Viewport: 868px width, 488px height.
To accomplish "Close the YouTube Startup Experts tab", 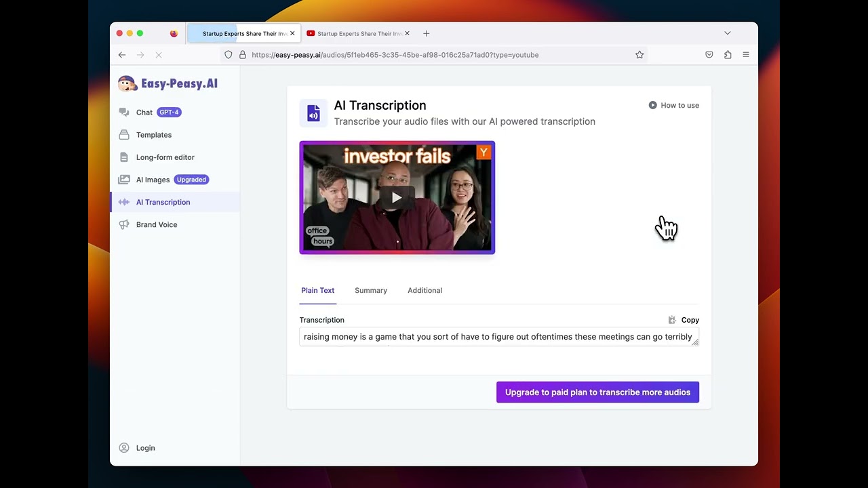I will coord(407,33).
